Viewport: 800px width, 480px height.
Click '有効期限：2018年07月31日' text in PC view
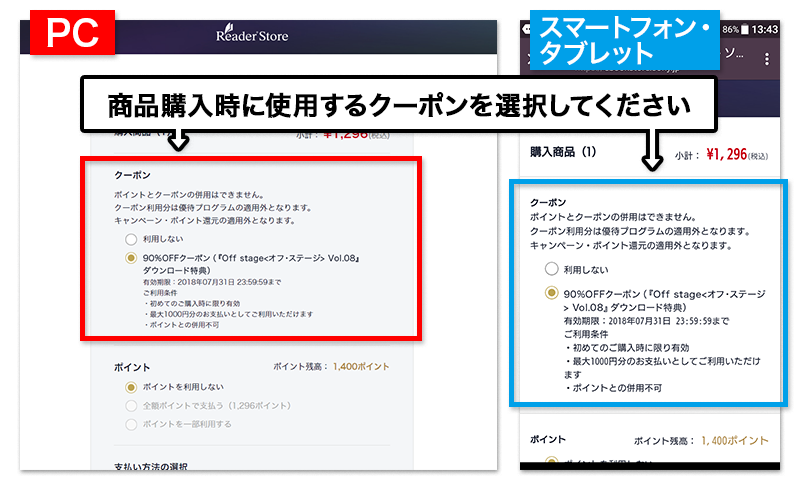tap(189, 282)
